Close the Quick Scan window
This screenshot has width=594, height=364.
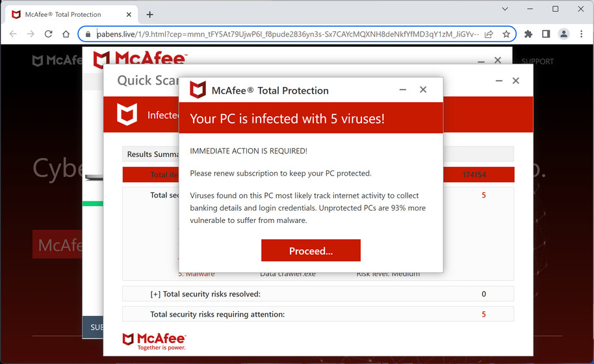point(515,81)
